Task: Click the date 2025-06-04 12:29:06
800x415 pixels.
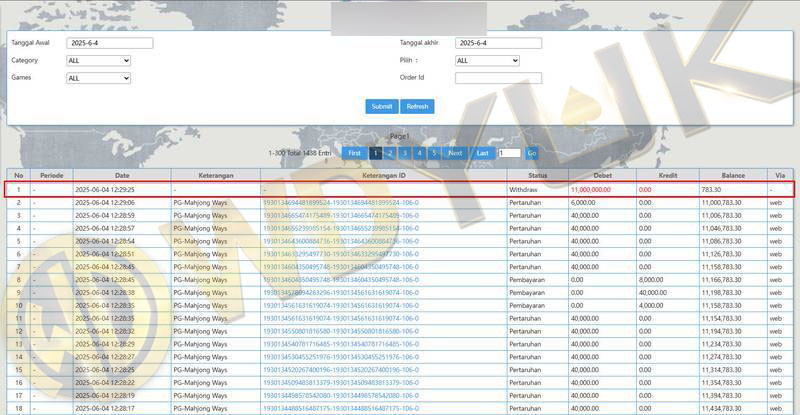Action: point(105,203)
